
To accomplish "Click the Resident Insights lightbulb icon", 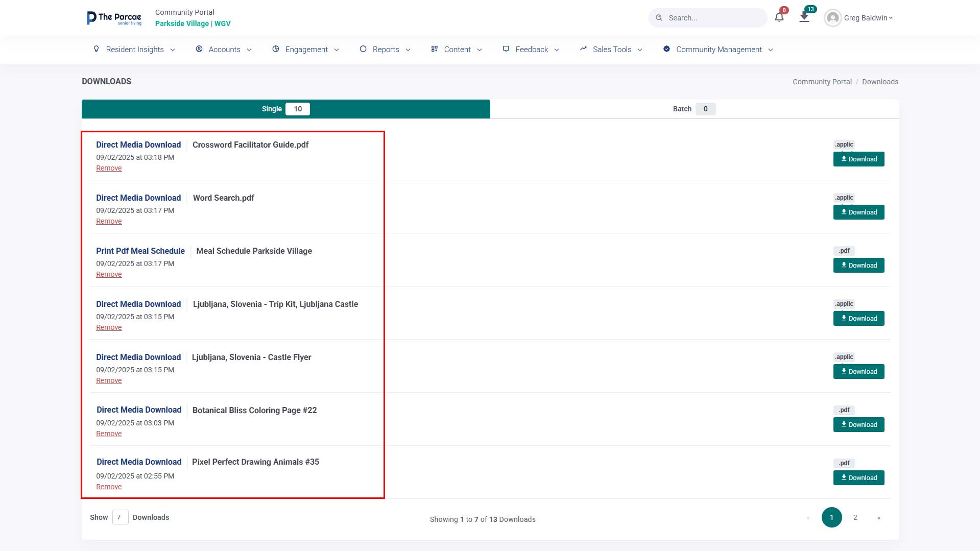I will pyautogui.click(x=96, y=49).
